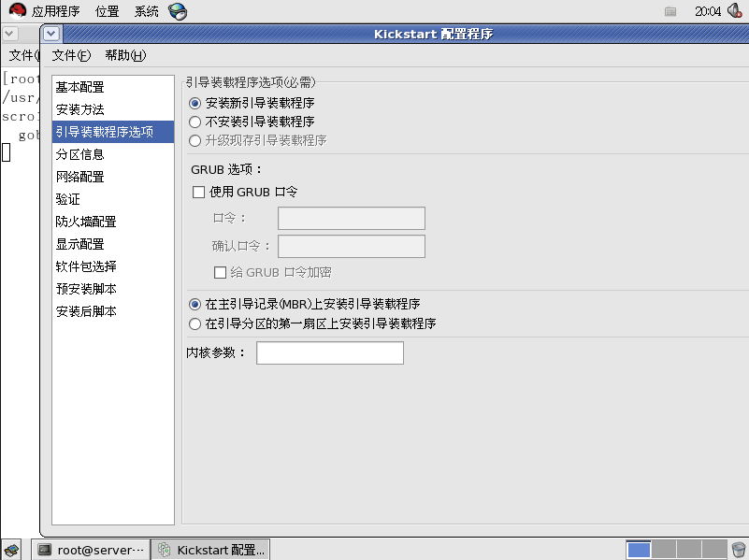
Task: Switch to the third workspace in switcher
Action: point(689,550)
